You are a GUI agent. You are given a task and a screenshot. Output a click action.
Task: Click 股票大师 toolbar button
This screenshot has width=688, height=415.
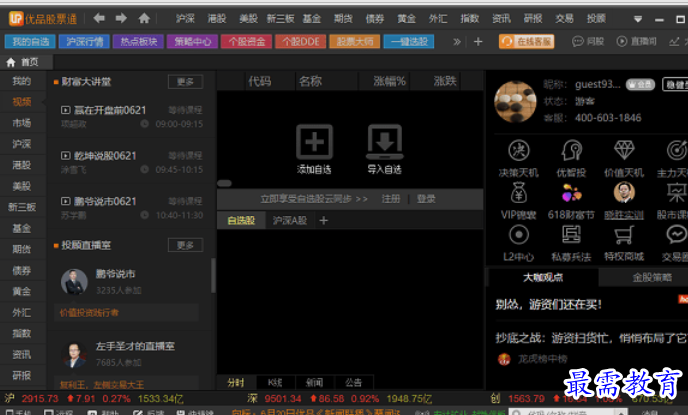(x=355, y=42)
